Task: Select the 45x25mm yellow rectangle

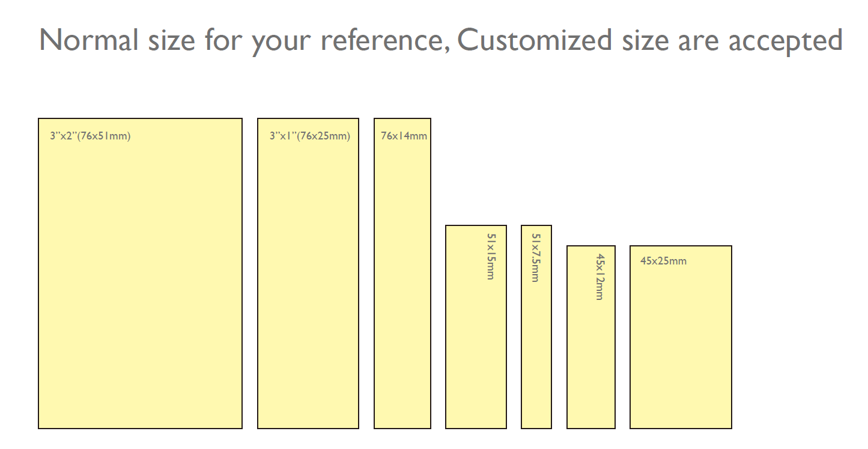Action: (x=681, y=337)
